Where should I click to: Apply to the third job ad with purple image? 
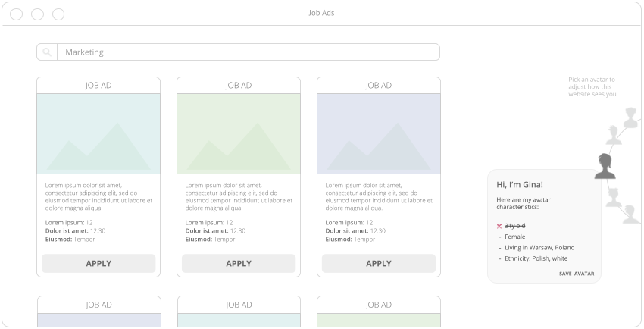(x=378, y=264)
